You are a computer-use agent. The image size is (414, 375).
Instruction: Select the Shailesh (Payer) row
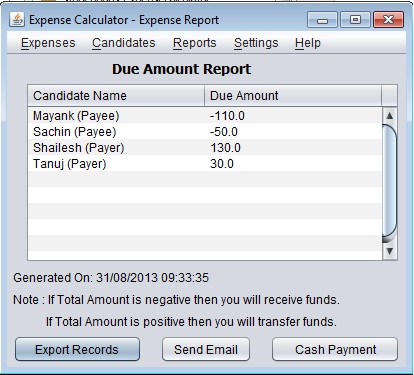(x=205, y=148)
